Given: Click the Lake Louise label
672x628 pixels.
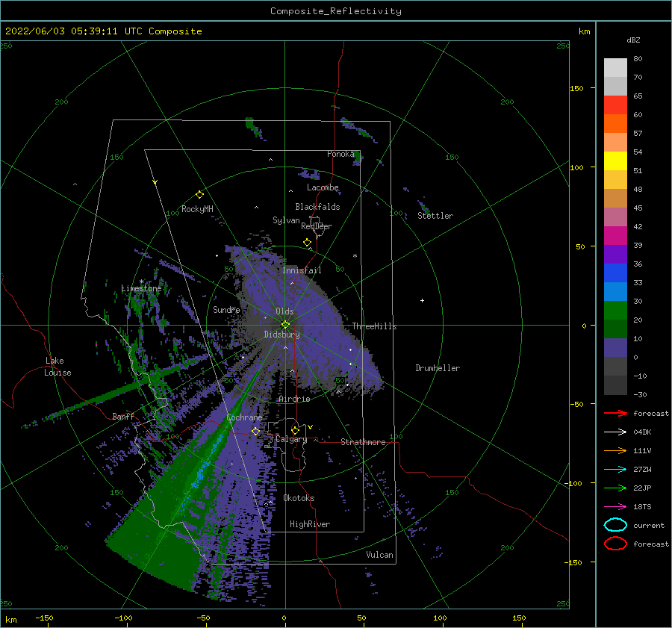Looking at the screenshot, I should click(x=57, y=367).
